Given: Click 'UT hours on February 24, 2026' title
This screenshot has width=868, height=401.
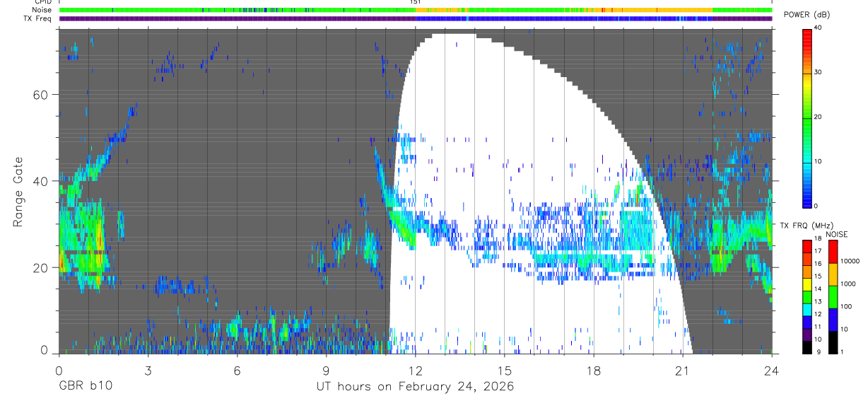Looking at the screenshot, I should [415, 387].
